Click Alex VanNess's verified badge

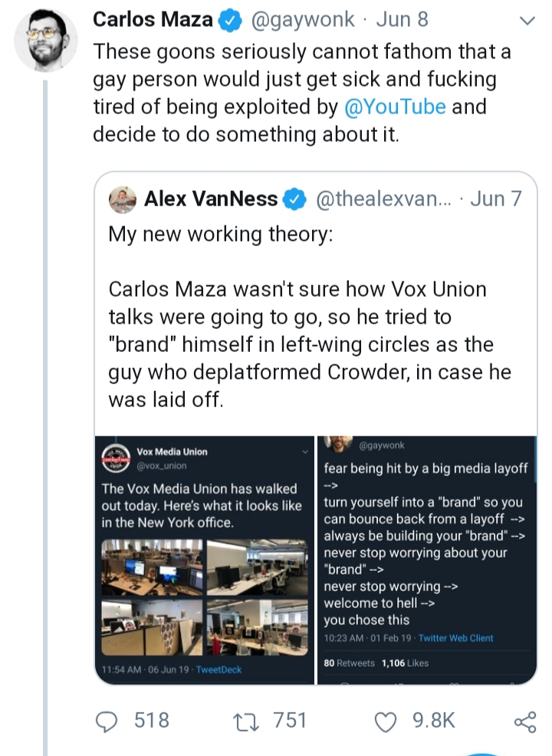294,199
